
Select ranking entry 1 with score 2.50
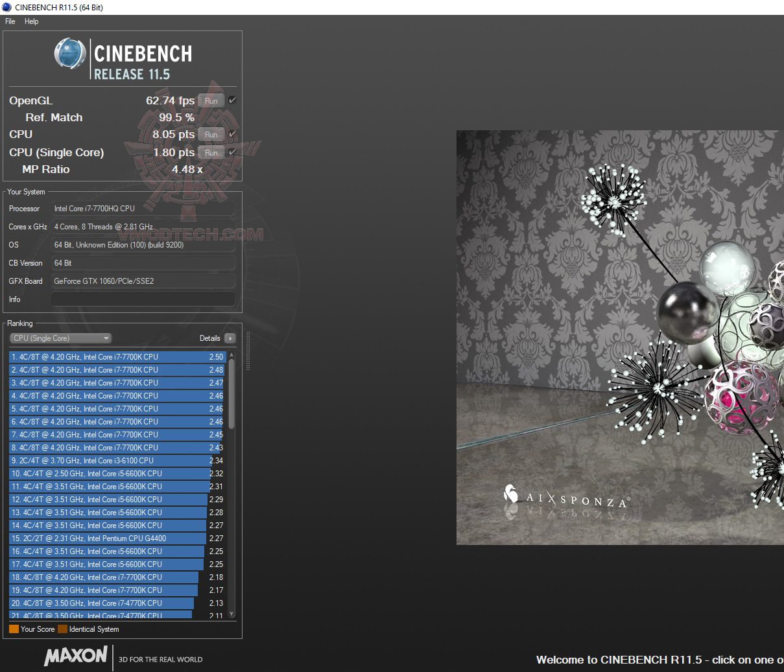tap(117, 357)
